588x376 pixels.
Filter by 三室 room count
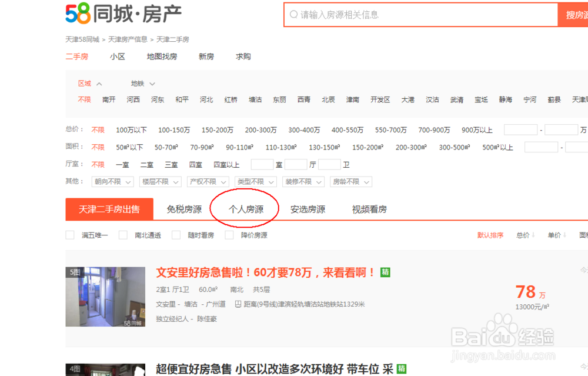click(171, 165)
